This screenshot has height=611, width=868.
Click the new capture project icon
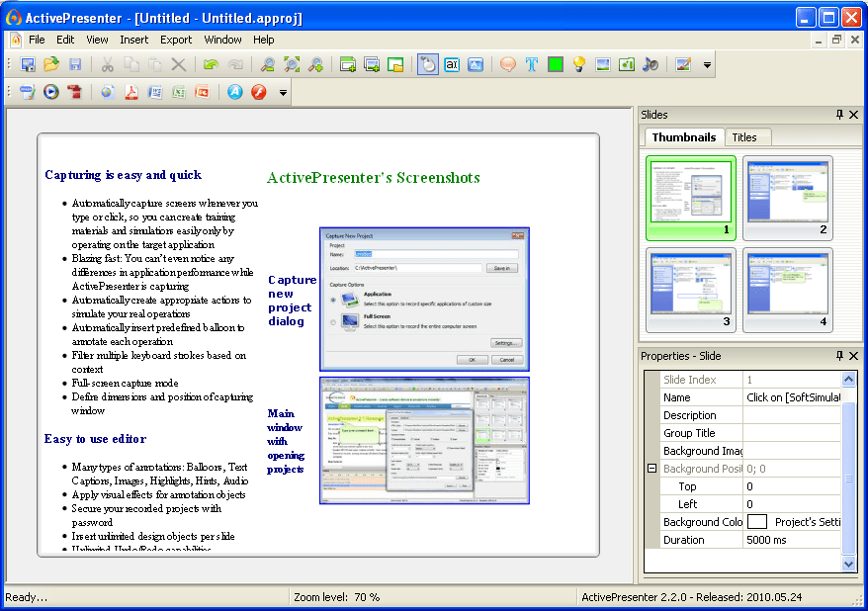(x=28, y=64)
